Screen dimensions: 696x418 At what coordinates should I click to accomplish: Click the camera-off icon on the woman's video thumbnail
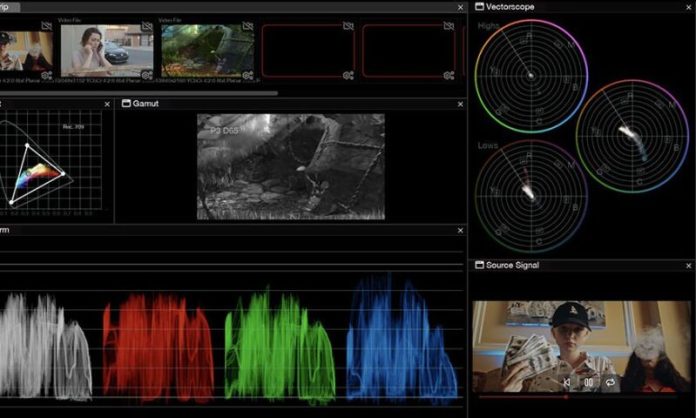[x=147, y=26]
